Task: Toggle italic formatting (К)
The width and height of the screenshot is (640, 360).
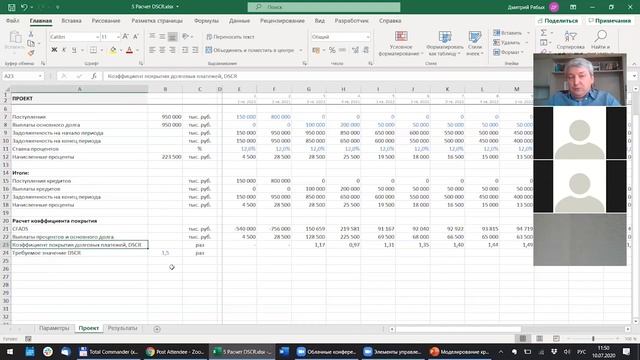Action: (64, 50)
